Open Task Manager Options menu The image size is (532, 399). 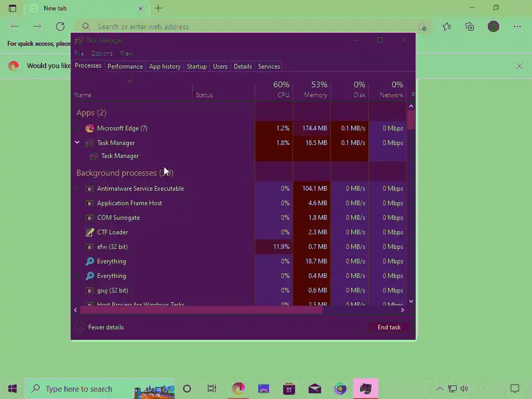[102, 54]
